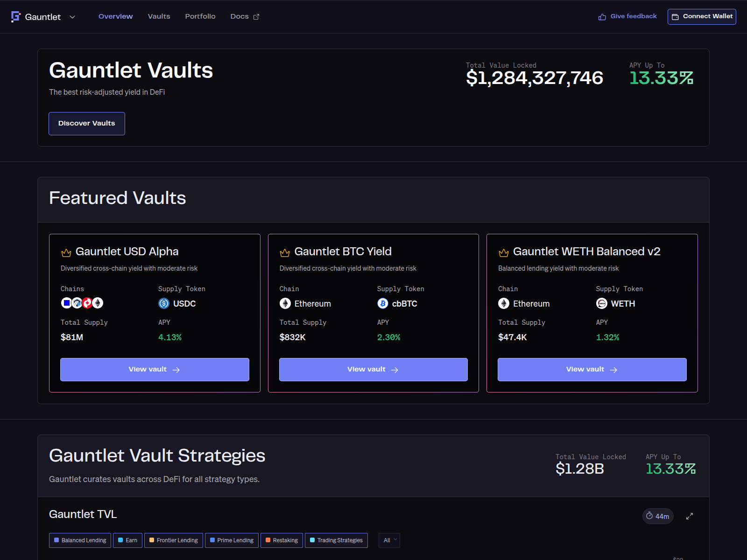Screen dimensions: 747x560
Task: Click the USDC token icon
Action: [163, 303]
